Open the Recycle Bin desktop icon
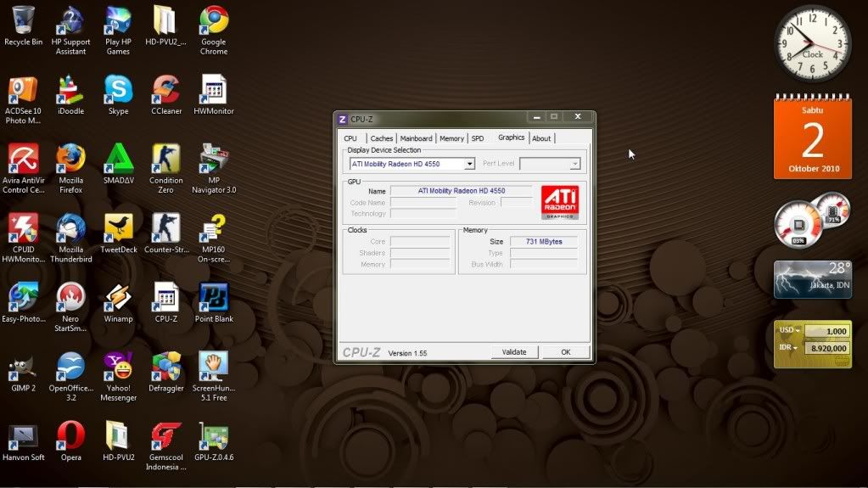Viewport: 868px width, 488px height. click(x=23, y=26)
